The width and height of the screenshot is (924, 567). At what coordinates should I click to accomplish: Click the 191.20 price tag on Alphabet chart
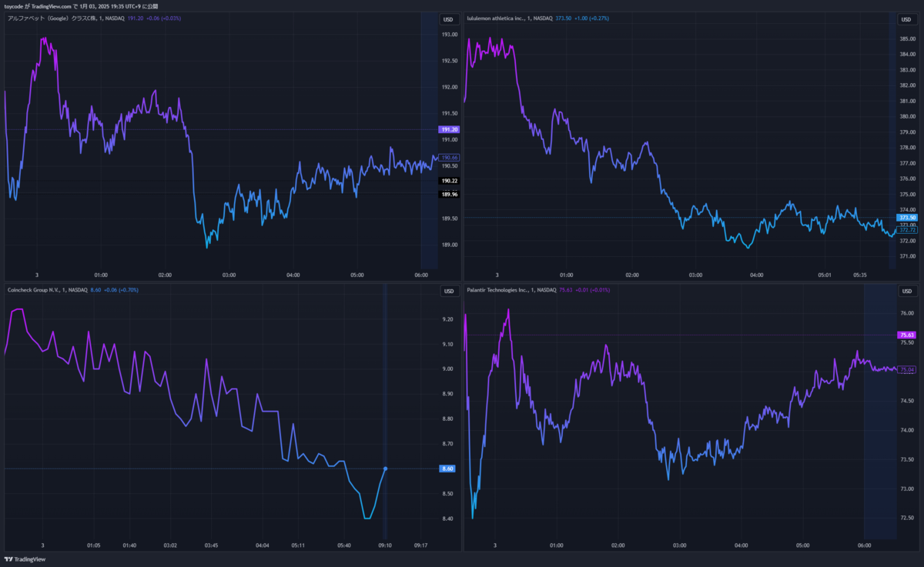click(449, 129)
